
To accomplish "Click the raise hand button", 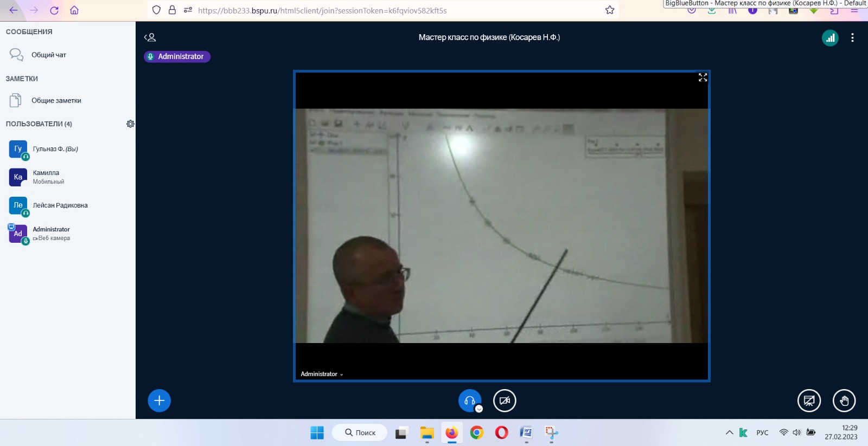I will point(844,401).
